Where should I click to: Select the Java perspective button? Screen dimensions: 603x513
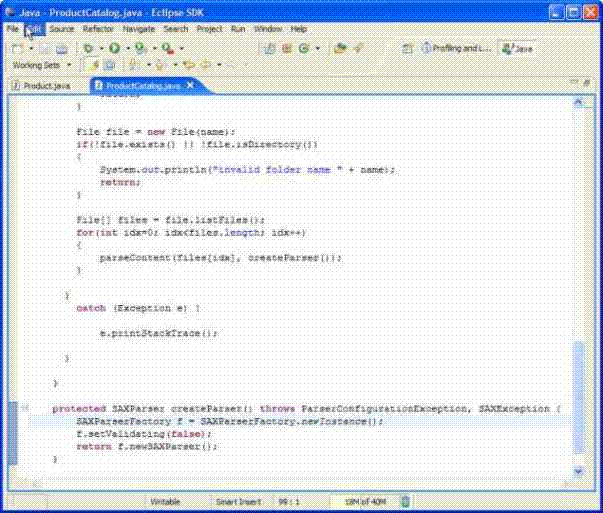pyautogui.click(x=520, y=48)
